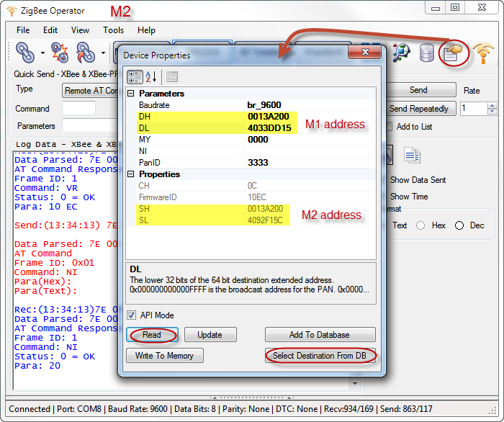Click the FirmwareID value 10EC
The image size is (504, 422).
257,197
